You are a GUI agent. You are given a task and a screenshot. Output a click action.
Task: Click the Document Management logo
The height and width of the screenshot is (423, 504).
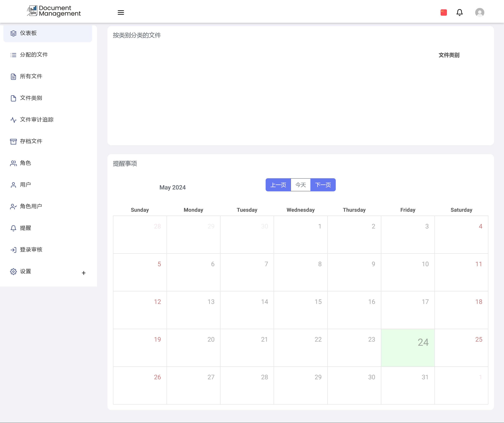point(54,11)
